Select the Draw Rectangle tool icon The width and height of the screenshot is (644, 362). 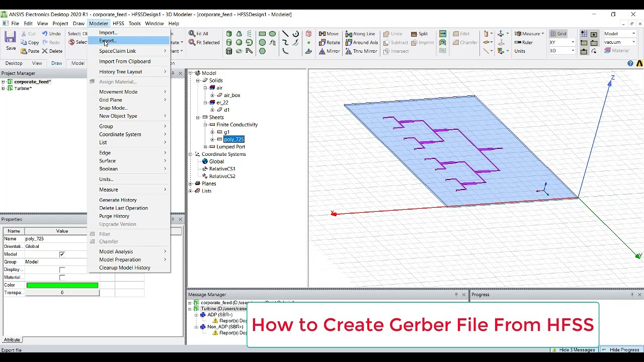[262, 34]
